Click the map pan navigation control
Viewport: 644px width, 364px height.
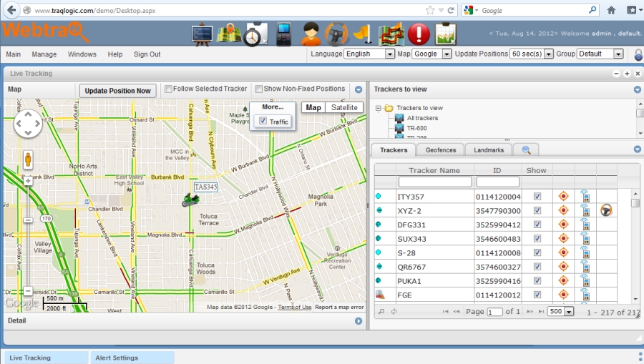click(28, 123)
